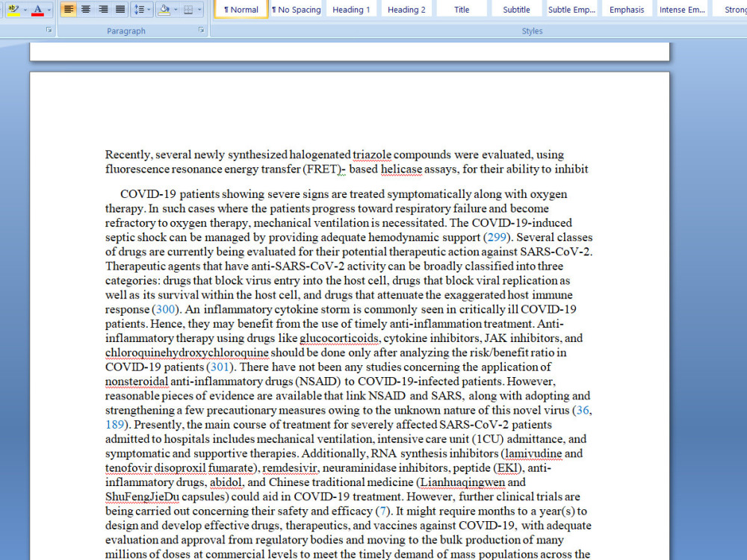Toggle align text left
This screenshot has width=747, height=560.
(x=69, y=10)
